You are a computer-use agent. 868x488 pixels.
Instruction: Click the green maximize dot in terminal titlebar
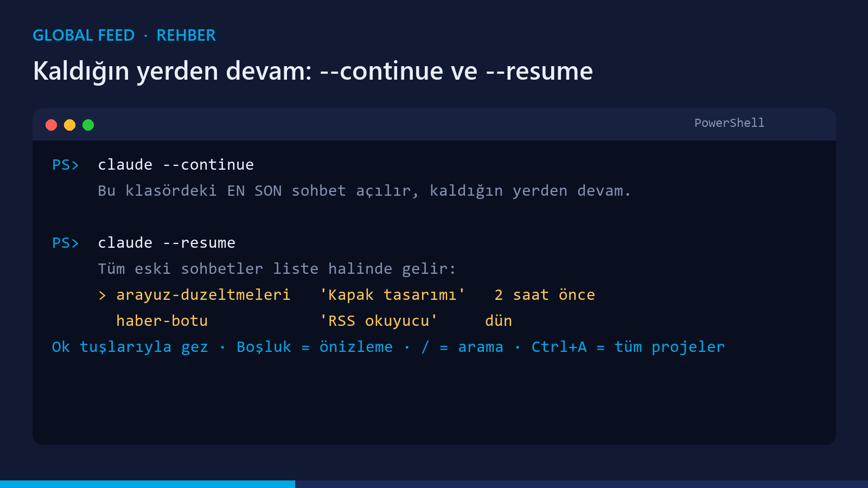click(88, 125)
